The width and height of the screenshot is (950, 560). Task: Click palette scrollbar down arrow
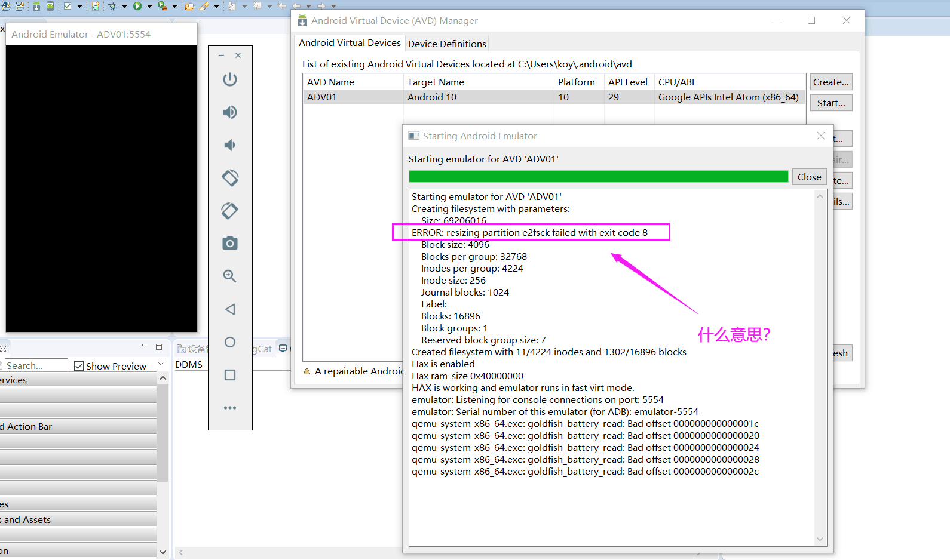click(x=163, y=552)
